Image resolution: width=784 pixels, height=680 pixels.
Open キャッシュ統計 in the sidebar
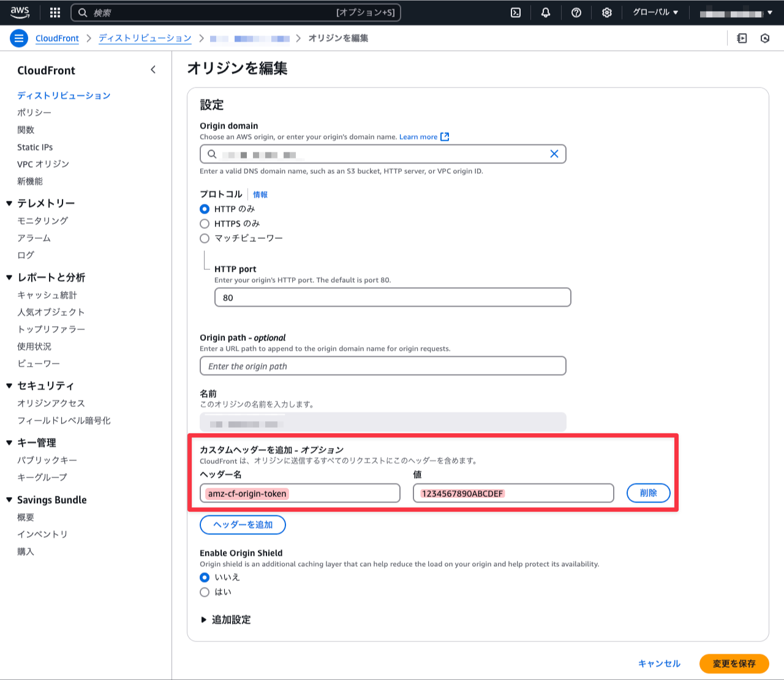click(47, 295)
